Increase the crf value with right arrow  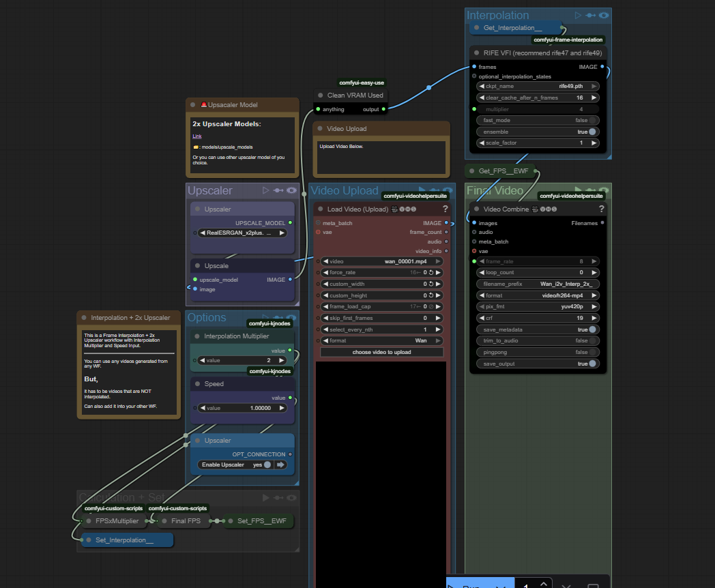pyautogui.click(x=594, y=318)
